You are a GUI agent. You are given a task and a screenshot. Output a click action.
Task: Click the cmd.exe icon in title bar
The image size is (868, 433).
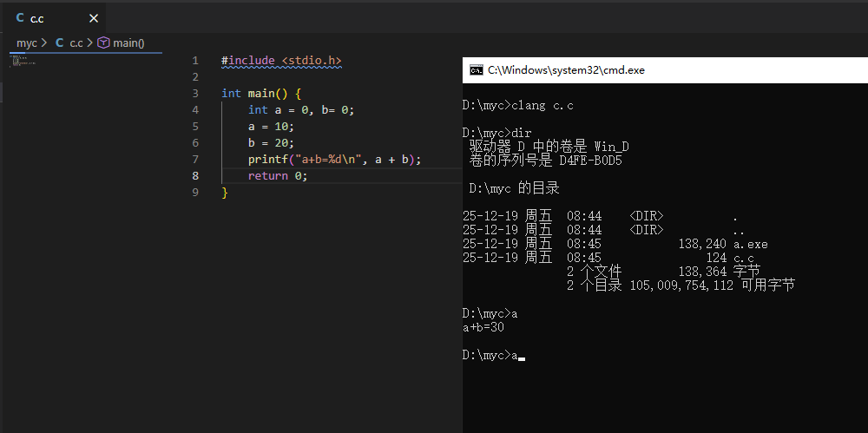(477, 70)
